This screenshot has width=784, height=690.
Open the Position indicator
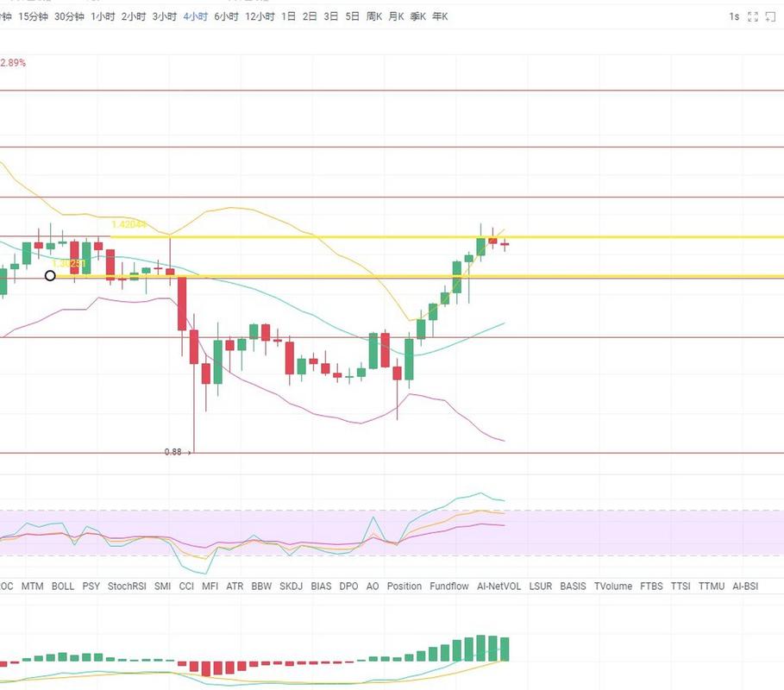(405, 586)
